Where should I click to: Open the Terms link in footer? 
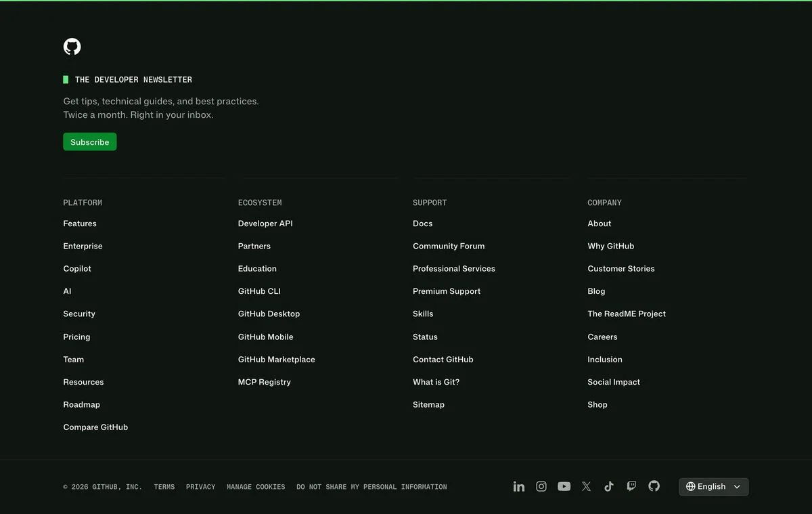(x=164, y=487)
